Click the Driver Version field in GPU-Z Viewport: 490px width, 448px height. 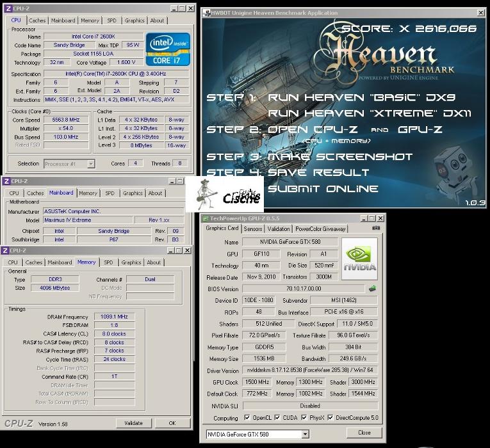click(310, 370)
